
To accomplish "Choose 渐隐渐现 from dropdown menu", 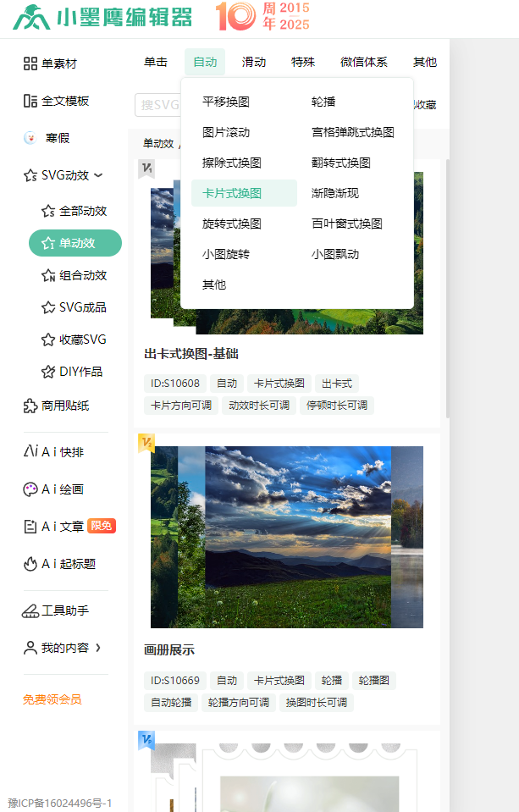I will (335, 194).
